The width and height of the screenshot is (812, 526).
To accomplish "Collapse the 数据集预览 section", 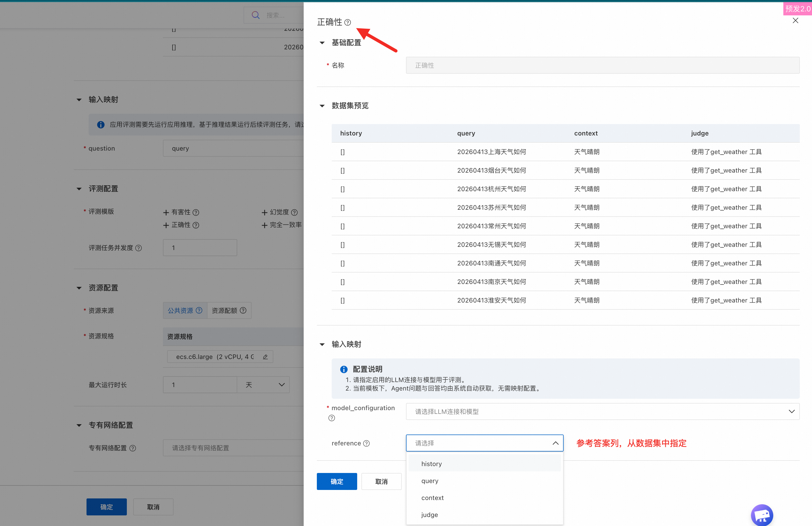I will click(x=322, y=106).
